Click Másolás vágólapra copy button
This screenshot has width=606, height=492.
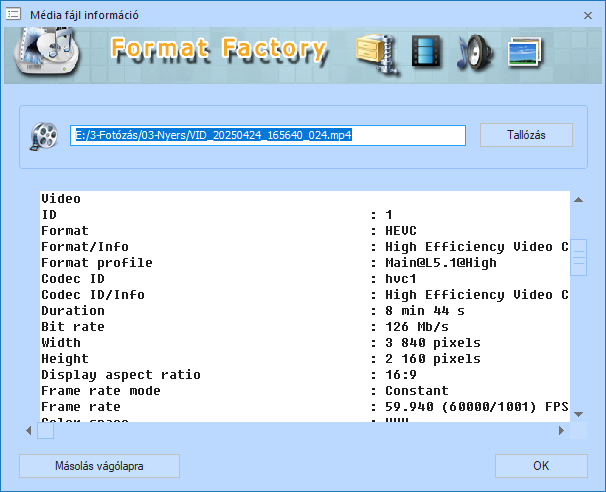pyautogui.click(x=99, y=466)
